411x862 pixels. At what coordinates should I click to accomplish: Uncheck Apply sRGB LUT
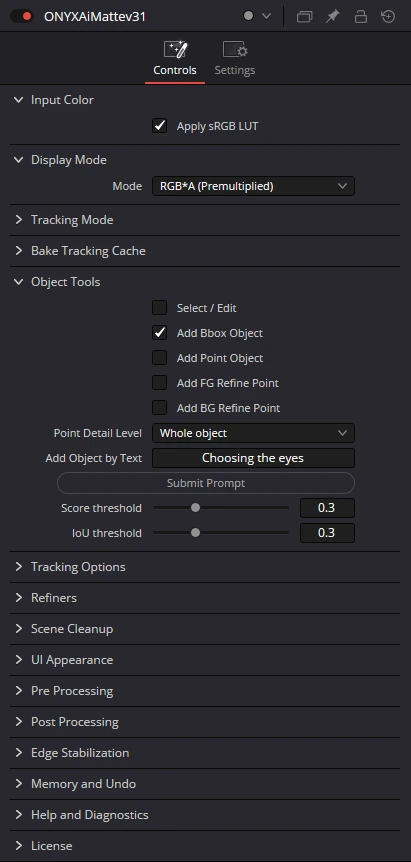pos(159,126)
